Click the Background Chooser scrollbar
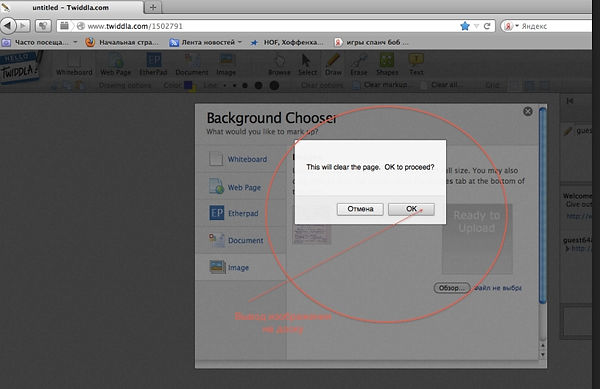The image size is (600, 389). click(x=543, y=206)
